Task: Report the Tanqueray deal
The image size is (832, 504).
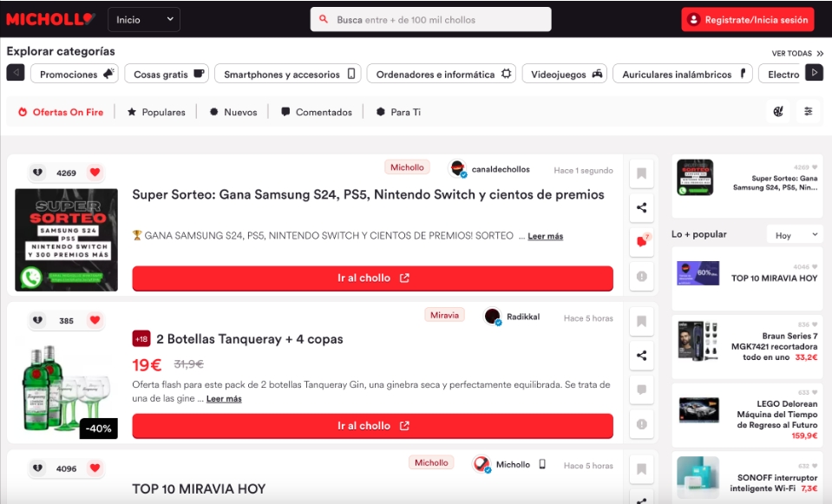Action: tap(641, 424)
